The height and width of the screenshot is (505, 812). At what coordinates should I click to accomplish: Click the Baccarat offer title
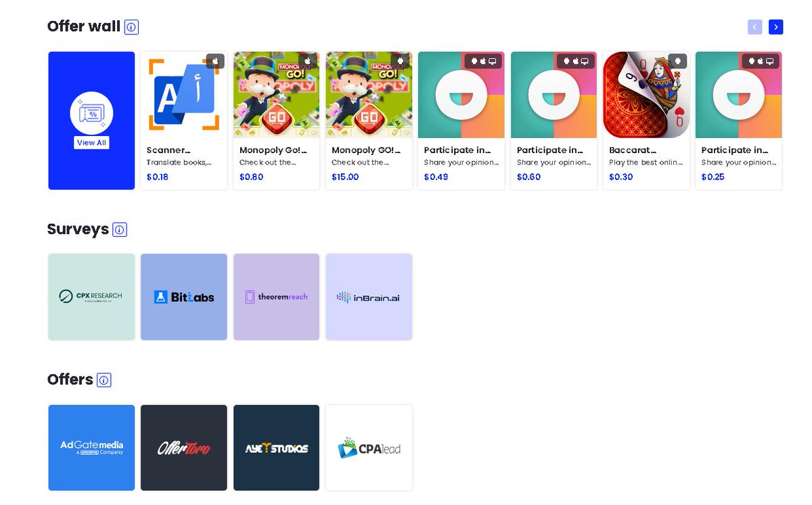[633, 150]
